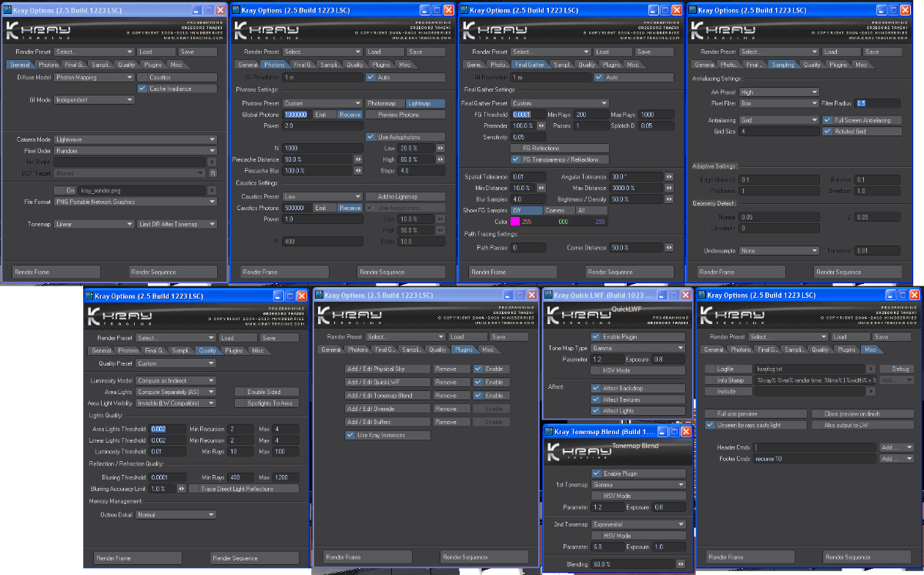Viewport: 924px width, 575px height.
Task: Click browse arrow next to kray_render.png field
Action: tap(213, 190)
